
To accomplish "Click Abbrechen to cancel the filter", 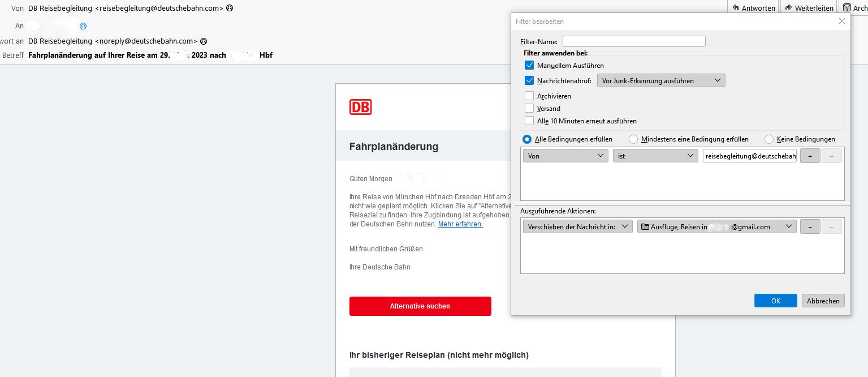I will coord(823,301).
